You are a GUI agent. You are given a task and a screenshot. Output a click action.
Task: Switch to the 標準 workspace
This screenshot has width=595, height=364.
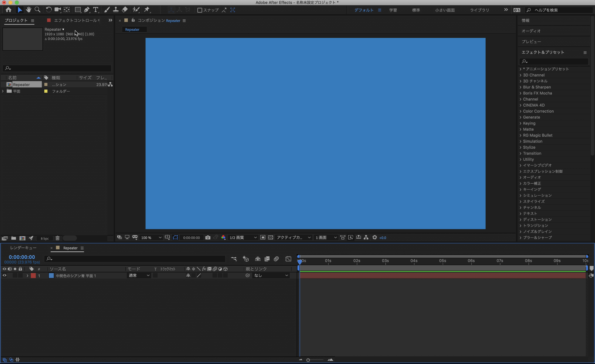pyautogui.click(x=416, y=10)
